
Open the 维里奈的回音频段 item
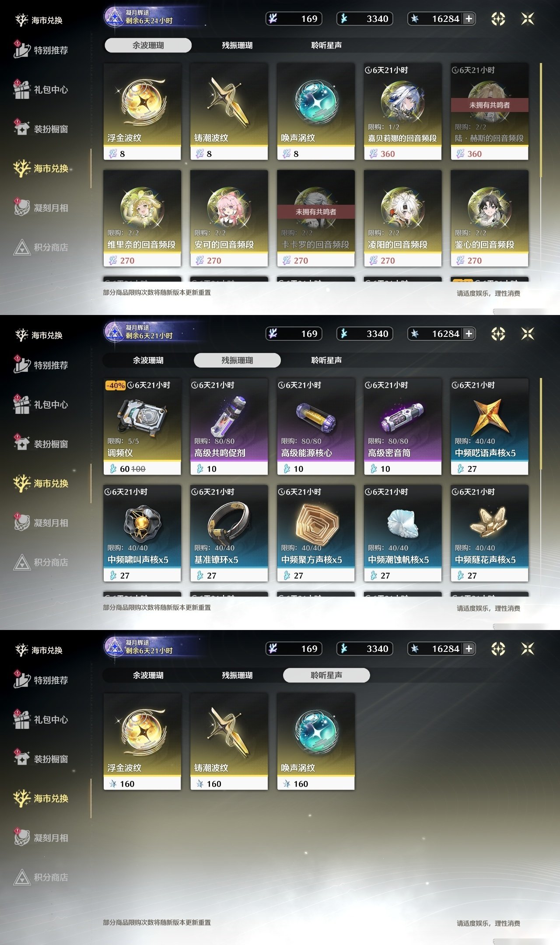pyautogui.click(x=142, y=218)
